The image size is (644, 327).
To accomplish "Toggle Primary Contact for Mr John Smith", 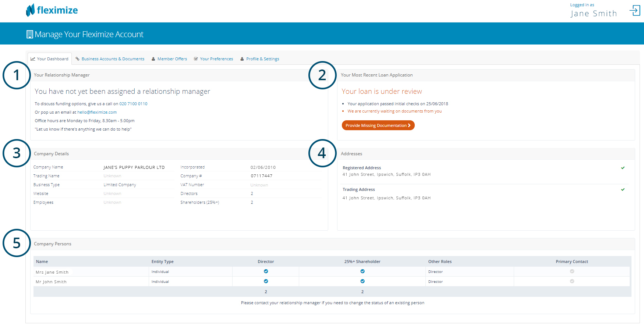I will point(572,281).
